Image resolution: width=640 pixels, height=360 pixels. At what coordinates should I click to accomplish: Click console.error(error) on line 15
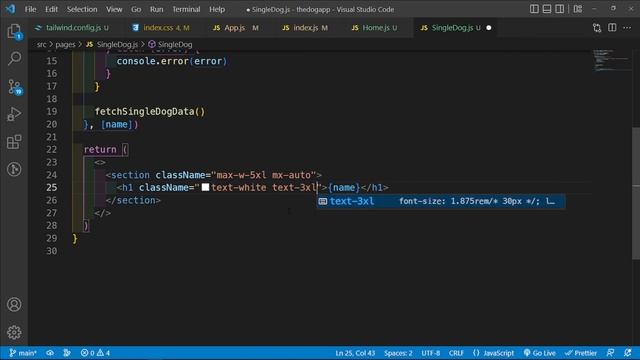172,61
